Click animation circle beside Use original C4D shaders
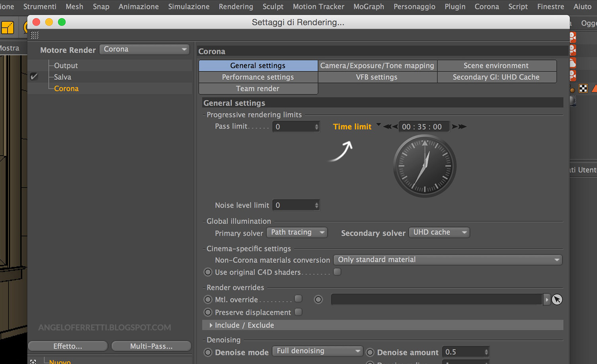Viewport: 597px width, 364px height. [208, 272]
